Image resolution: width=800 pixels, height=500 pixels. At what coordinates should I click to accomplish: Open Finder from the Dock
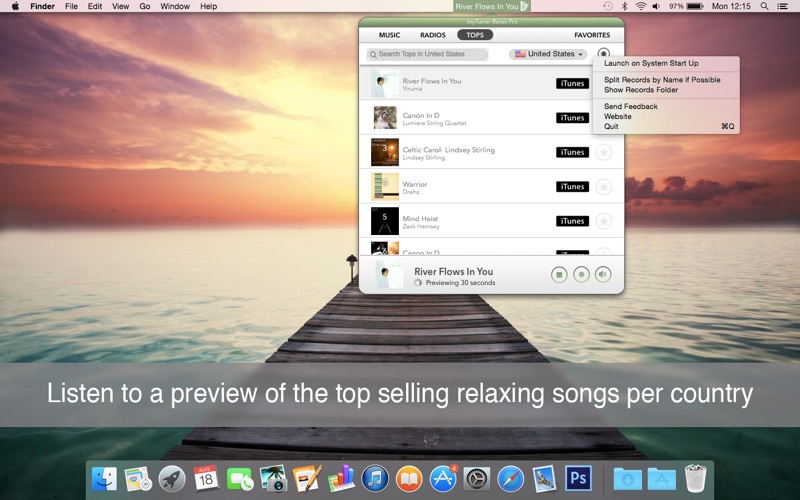[105, 479]
